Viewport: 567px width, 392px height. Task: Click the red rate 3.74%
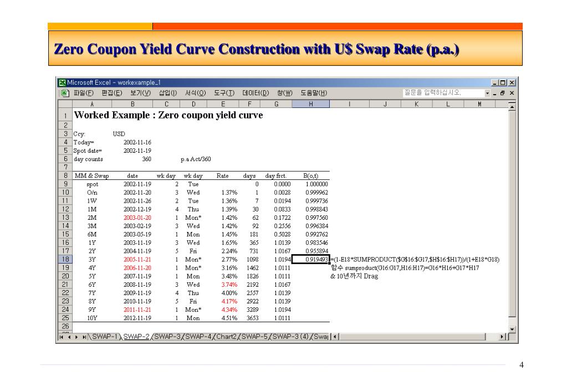pyautogui.click(x=229, y=285)
